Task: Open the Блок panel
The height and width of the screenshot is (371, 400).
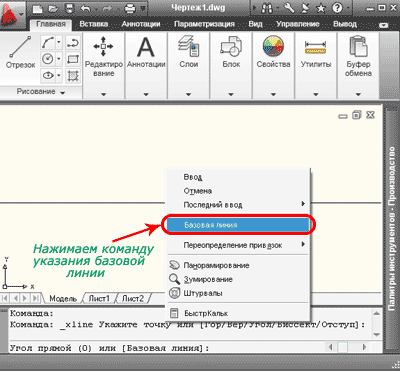Action: [x=231, y=52]
